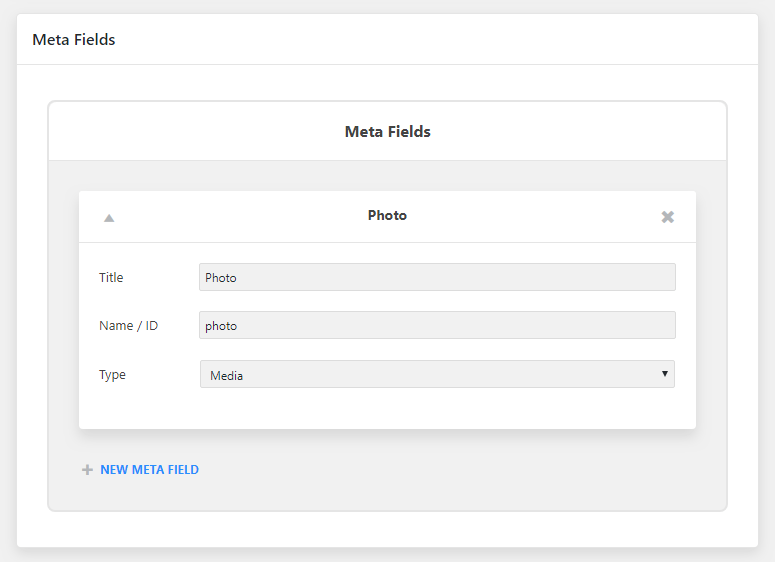The width and height of the screenshot is (775, 562).
Task: Select the Media value text in Type
Action: [x=226, y=376]
